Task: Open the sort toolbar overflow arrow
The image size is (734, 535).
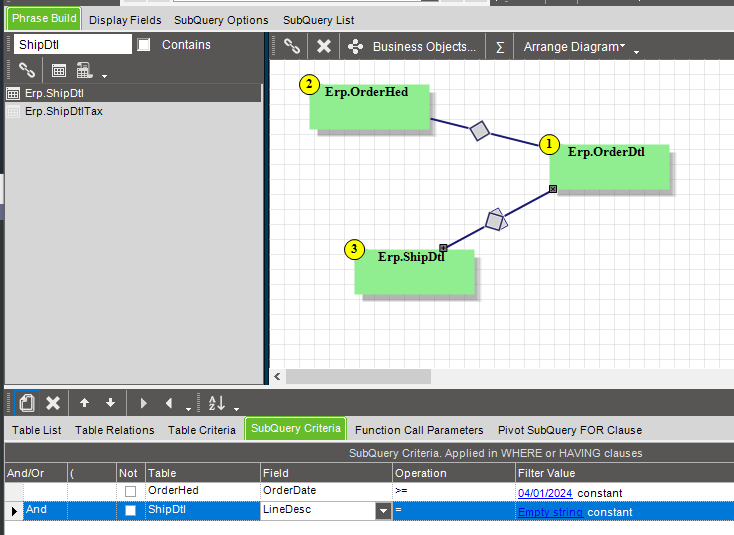Action: (x=236, y=409)
